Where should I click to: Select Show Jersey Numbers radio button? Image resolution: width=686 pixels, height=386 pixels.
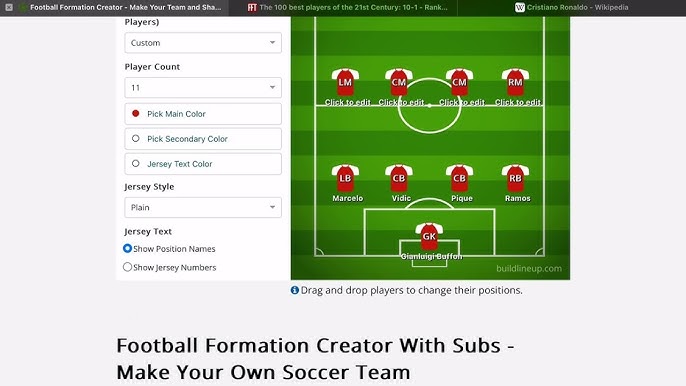click(x=127, y=267)
